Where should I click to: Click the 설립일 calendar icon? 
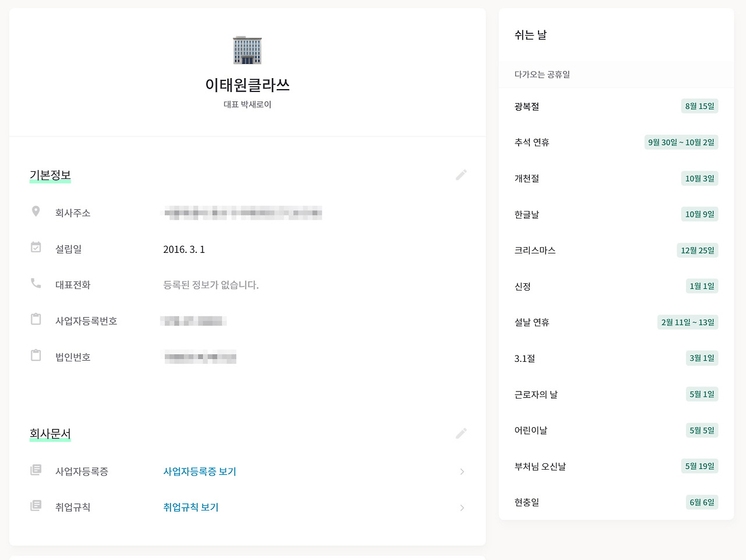36,248
